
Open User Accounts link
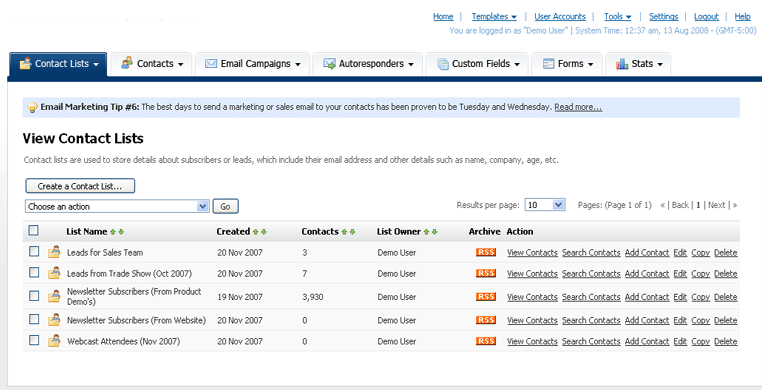click(560, 17)
